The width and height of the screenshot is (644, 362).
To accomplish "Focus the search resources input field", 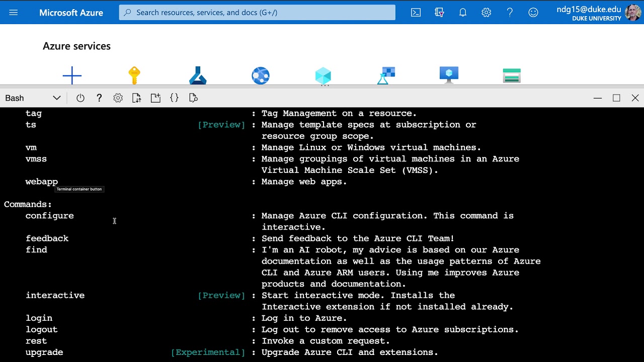I will point(257,13).
